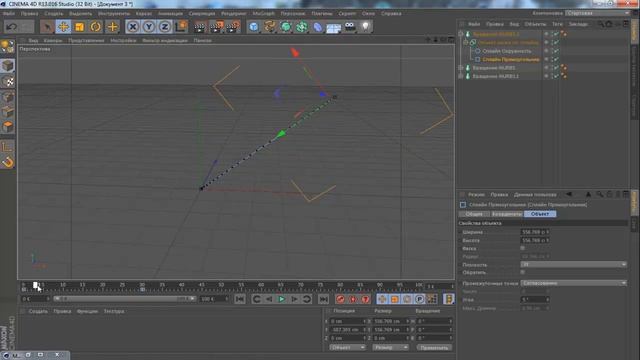Open the Файл menu in the main menu bar

9,13
